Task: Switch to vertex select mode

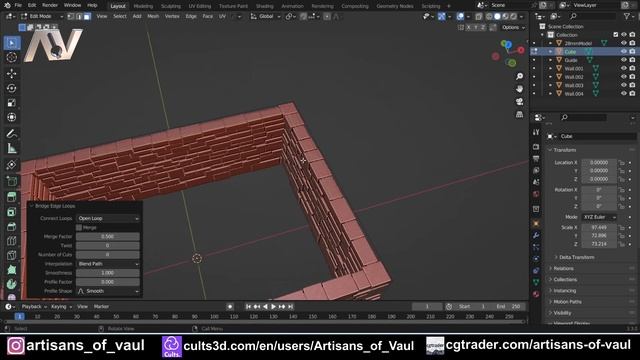Action: pyautogui.click(x=71, y=16)
